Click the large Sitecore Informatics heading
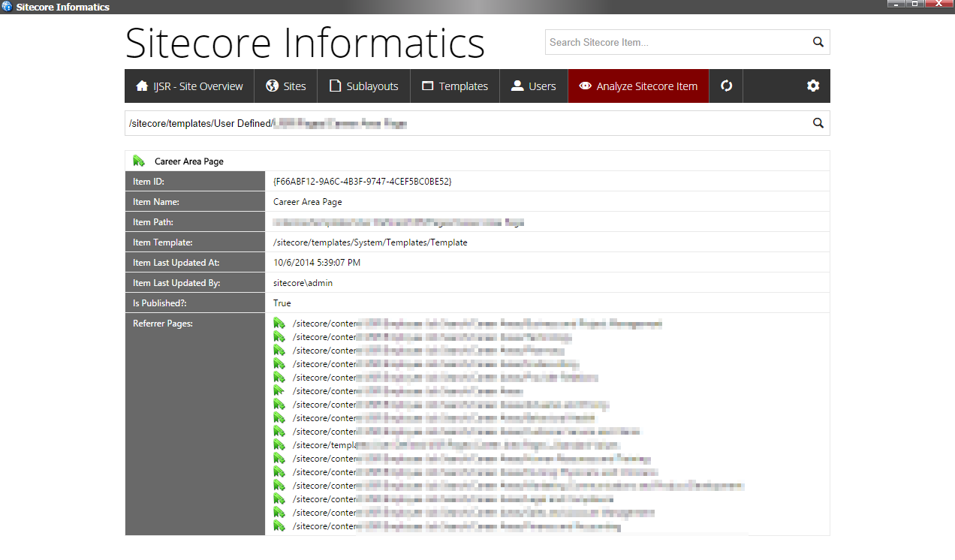Viewport: 955px width, 560px height. tap(305, 44)
